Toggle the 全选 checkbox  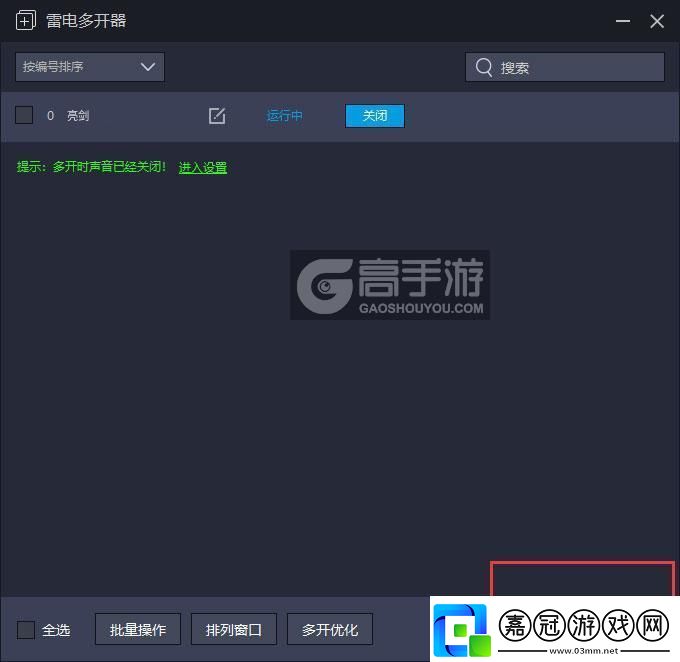click(26, 630)
